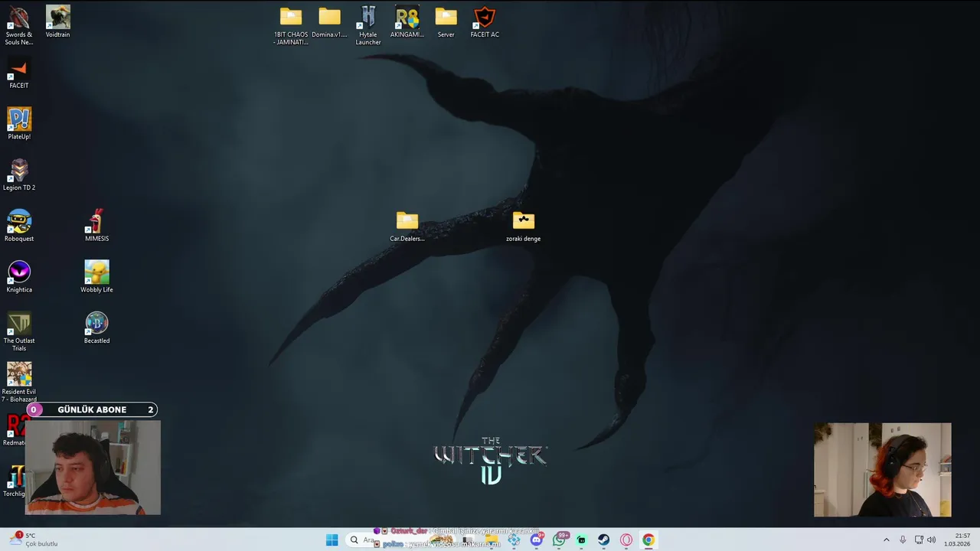Open the blue taskbar app beside File Explorer
Image resolution: width=980 pixels, height=551 pixels.
pyautogui.click(x=514, y=540)
